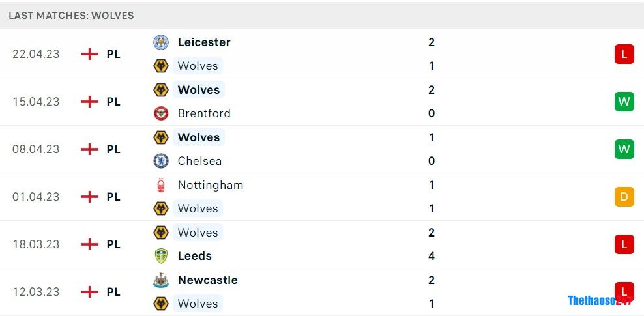Open the Brentford team link

pos(204,113)
